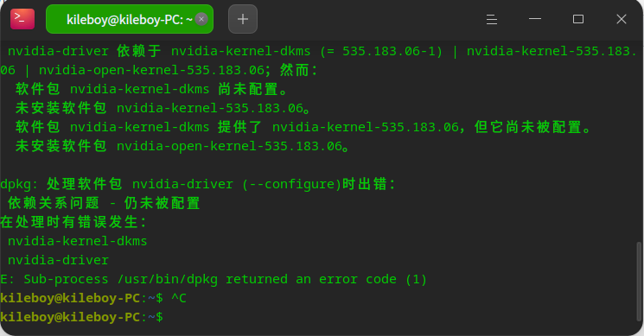Click the '未安装软件包 nvidia-open-kernel-535.183.06' line

click(x=182, y=146)
